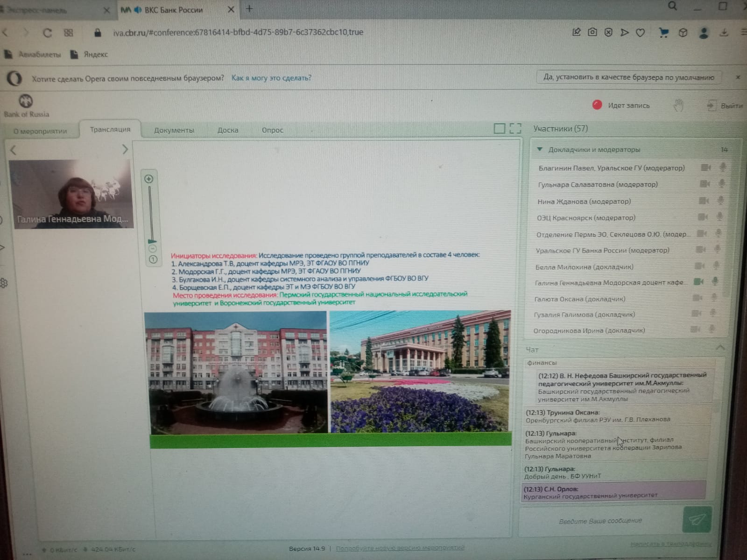Show next video with right chevron
The image size is (747, 560).
tap(125, 149)
